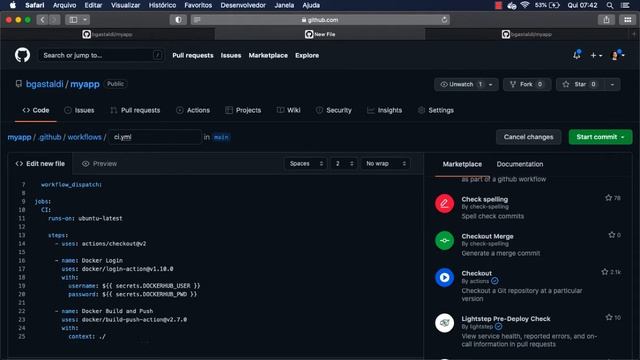
Task: Star count icon next to Check spelling
Action: [x=609, y=198]
